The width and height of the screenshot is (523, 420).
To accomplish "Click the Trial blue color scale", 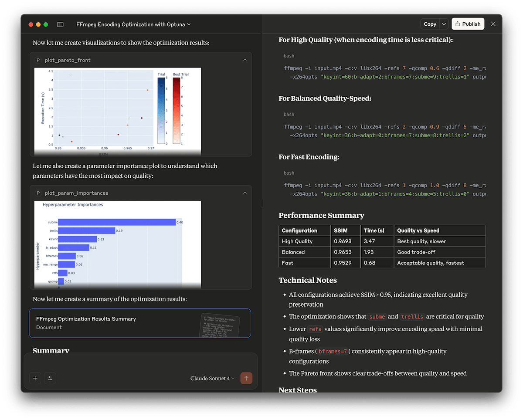I will [161, 111].
